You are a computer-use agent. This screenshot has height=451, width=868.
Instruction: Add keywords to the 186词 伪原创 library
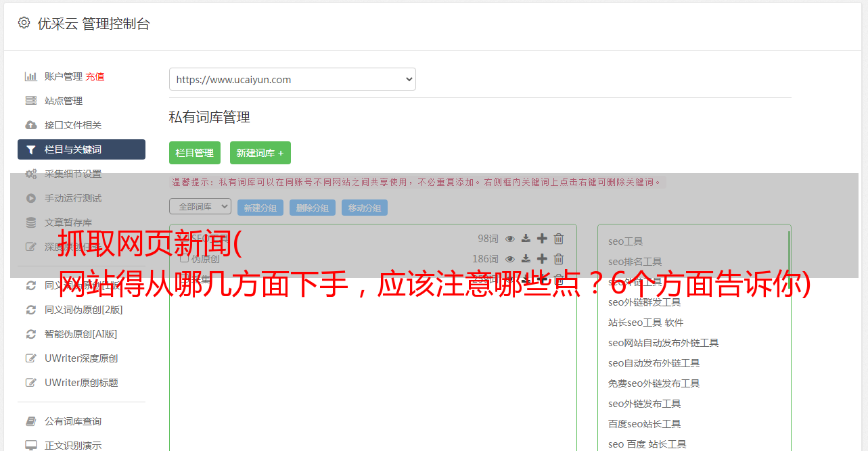click(x=542, y=259)
